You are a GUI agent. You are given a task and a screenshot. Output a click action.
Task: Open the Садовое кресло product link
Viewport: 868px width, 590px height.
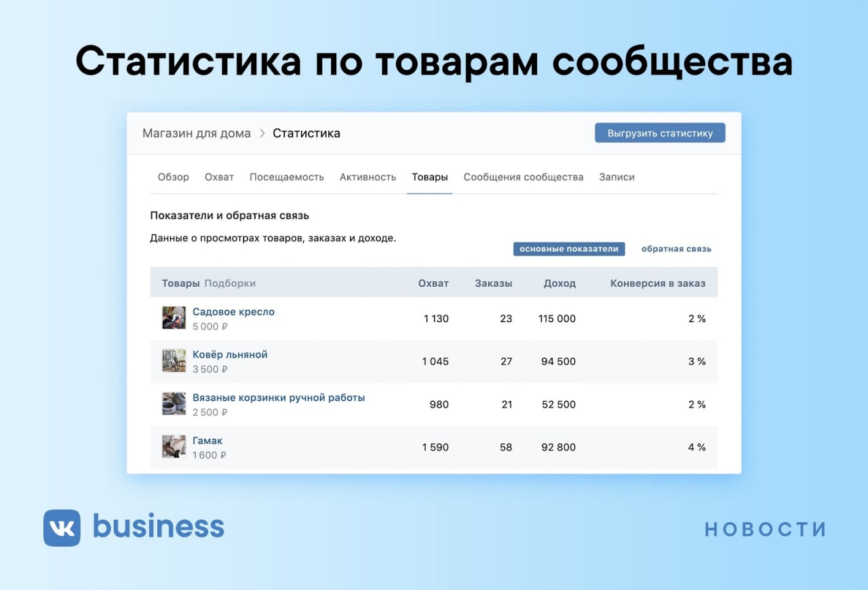[x=233, y=312]
